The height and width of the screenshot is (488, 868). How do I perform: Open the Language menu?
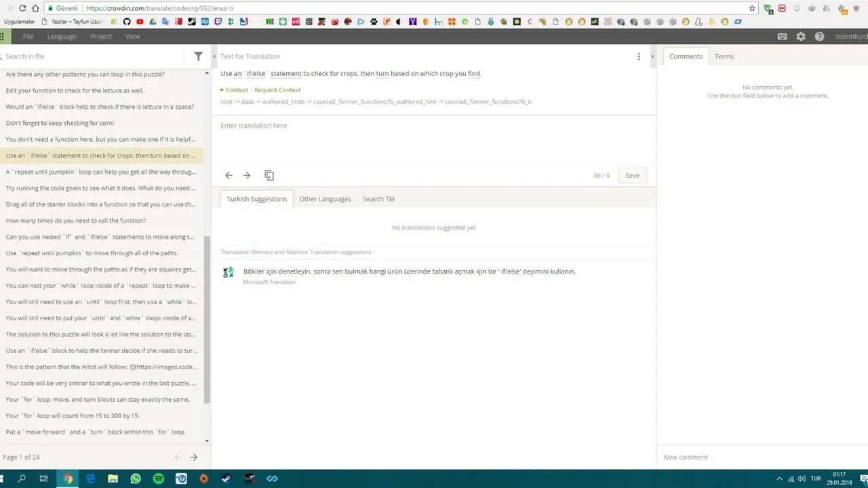pos(62,37)
